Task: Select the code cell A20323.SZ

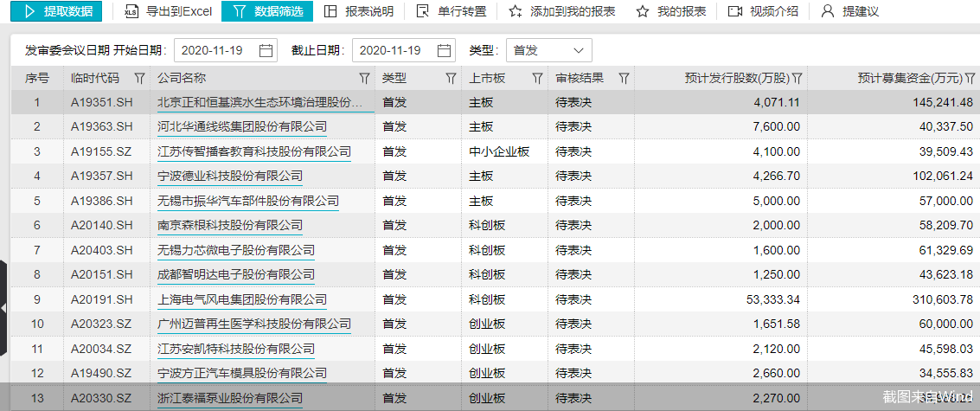Action: 101,324
